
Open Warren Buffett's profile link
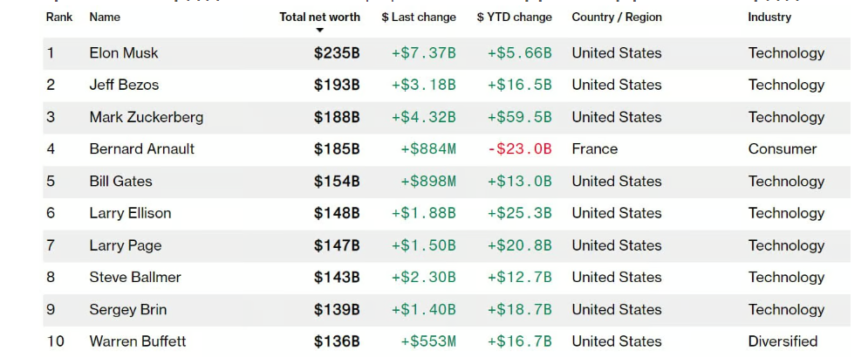point(137,341)
